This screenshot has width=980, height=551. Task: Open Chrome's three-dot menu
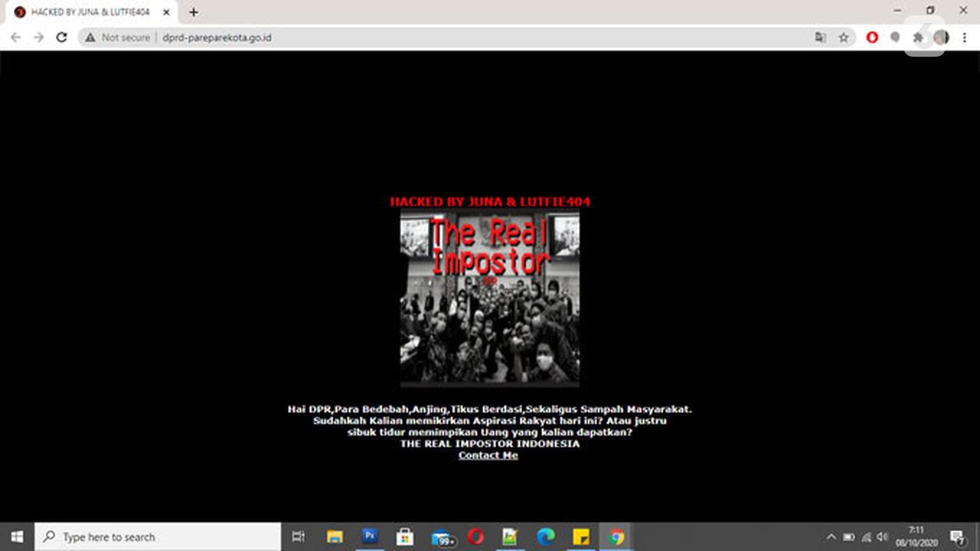(x=964, y=37)
